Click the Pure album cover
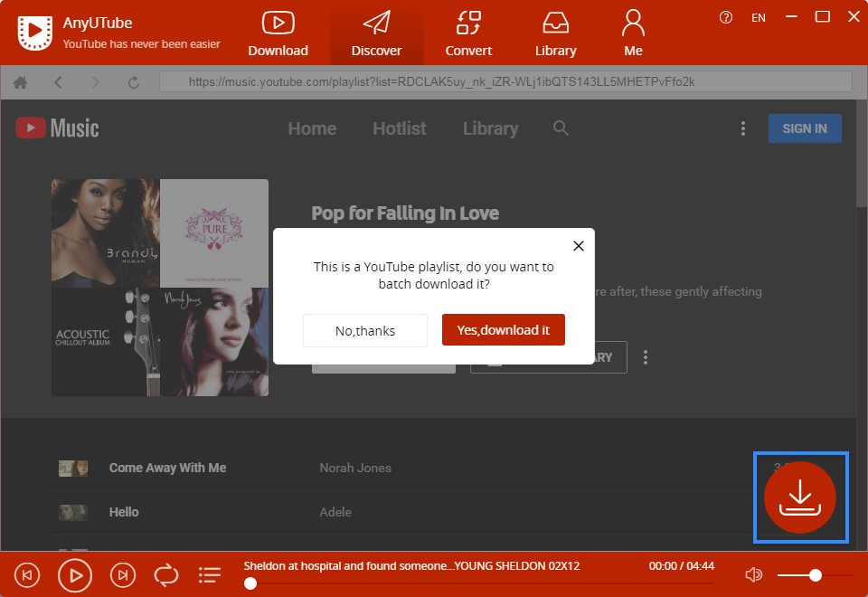 pos(214,233)
